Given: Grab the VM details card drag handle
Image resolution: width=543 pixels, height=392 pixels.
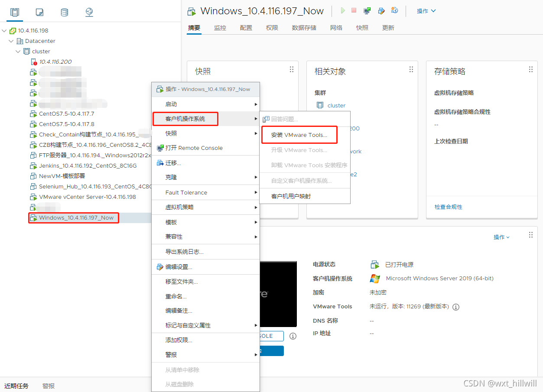Looking at the screenshot, I should 531,235.
